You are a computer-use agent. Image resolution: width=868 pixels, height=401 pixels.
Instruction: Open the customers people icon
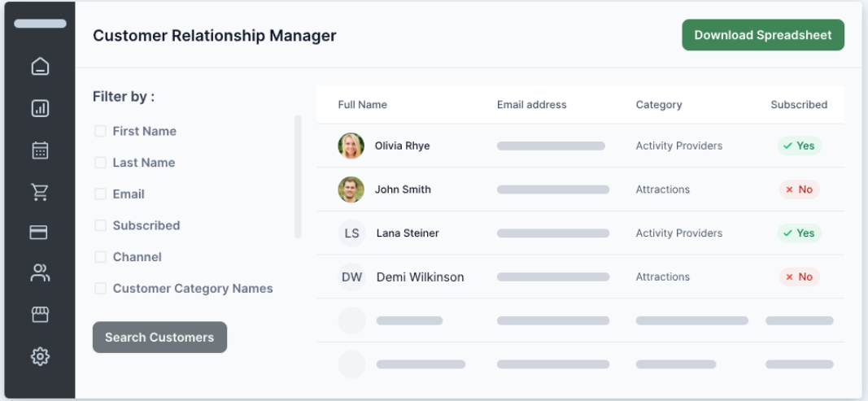coord(40,273)
